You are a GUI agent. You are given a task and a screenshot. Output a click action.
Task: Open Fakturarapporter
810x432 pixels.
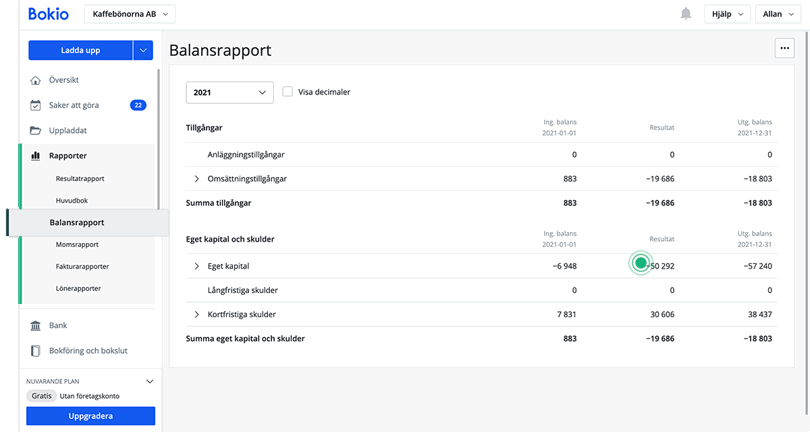point(82,267)
